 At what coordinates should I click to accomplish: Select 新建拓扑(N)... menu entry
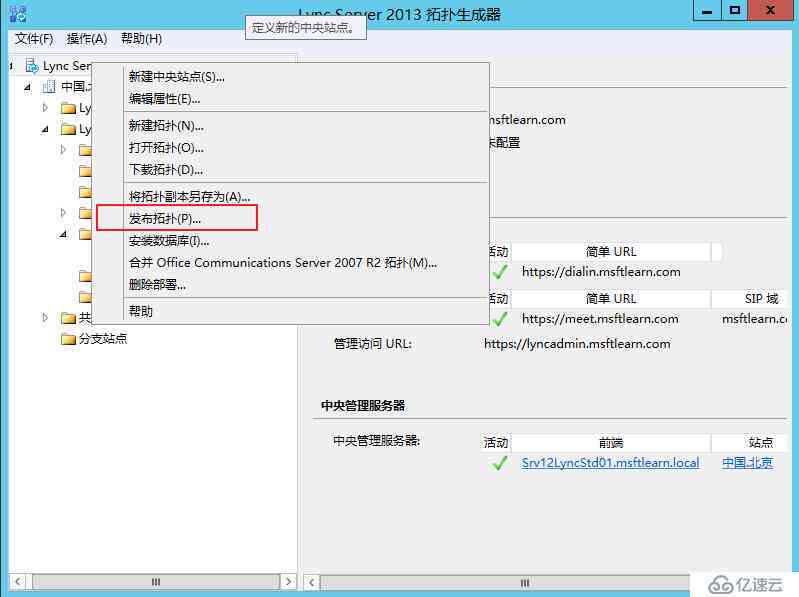click(x=166, y=126)
